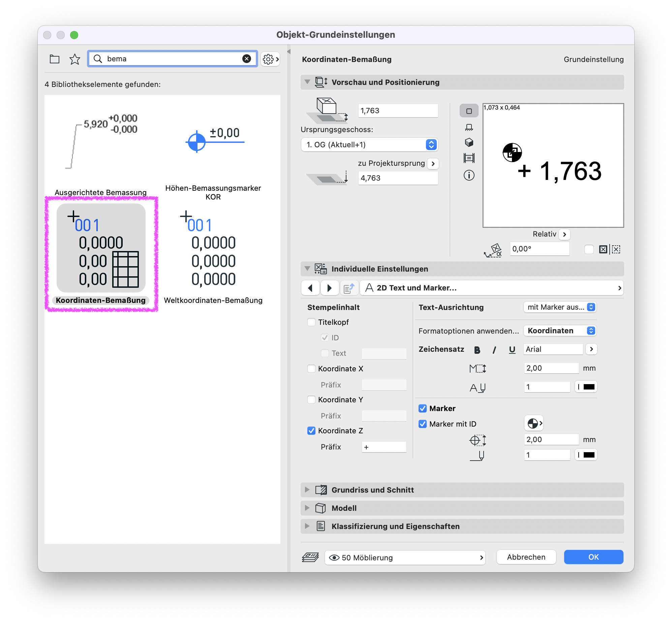Viewport: 672px width, 622px height.
Task: Click the Abbrechen button
Action: point(526,557)
